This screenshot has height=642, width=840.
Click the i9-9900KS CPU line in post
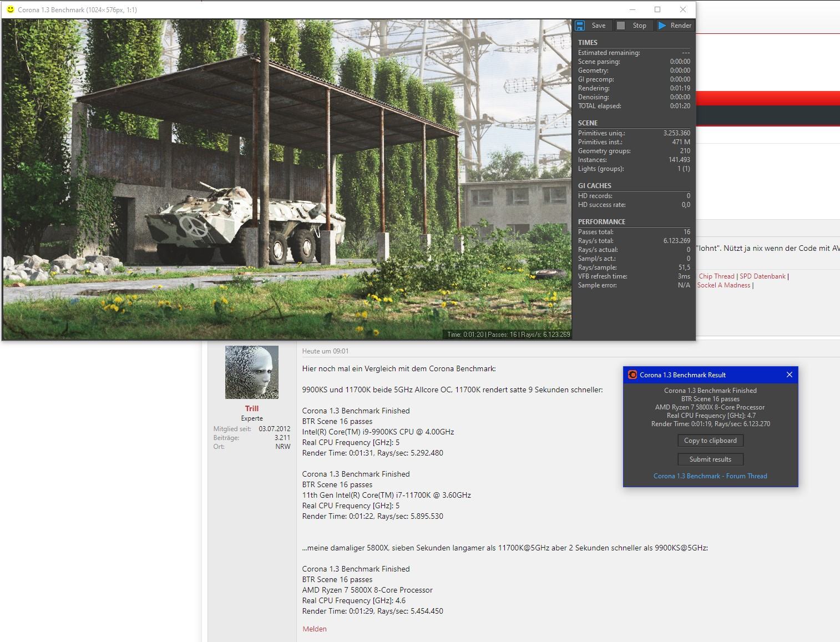coord(378,432)
